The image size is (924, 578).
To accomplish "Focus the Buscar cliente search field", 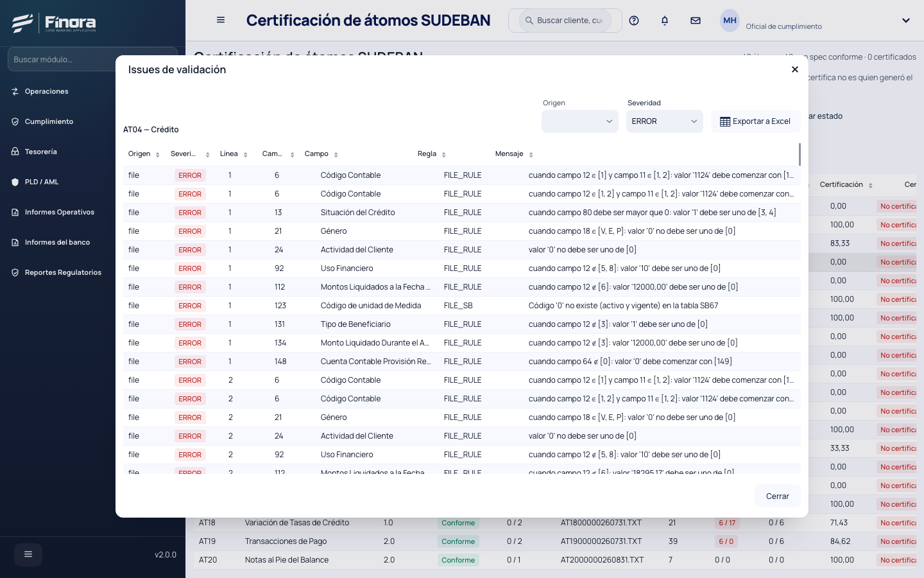I will [x=565, y=21].
